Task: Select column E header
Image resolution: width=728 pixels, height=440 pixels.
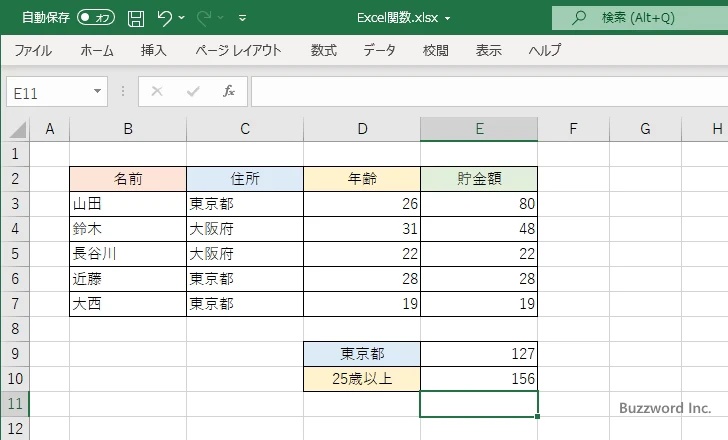Action: [x=479, y=129]
